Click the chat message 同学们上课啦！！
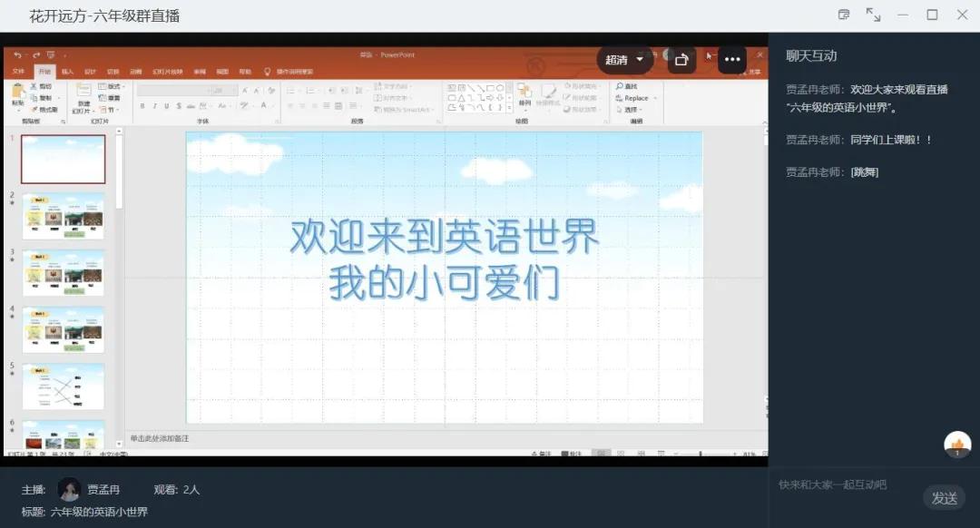 891,140
